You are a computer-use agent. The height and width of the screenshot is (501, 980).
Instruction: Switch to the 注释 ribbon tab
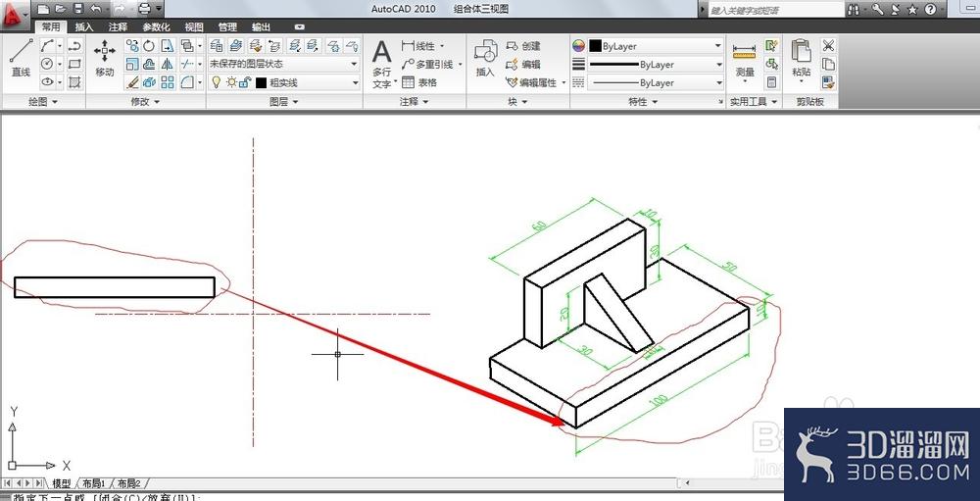point(118,26)
